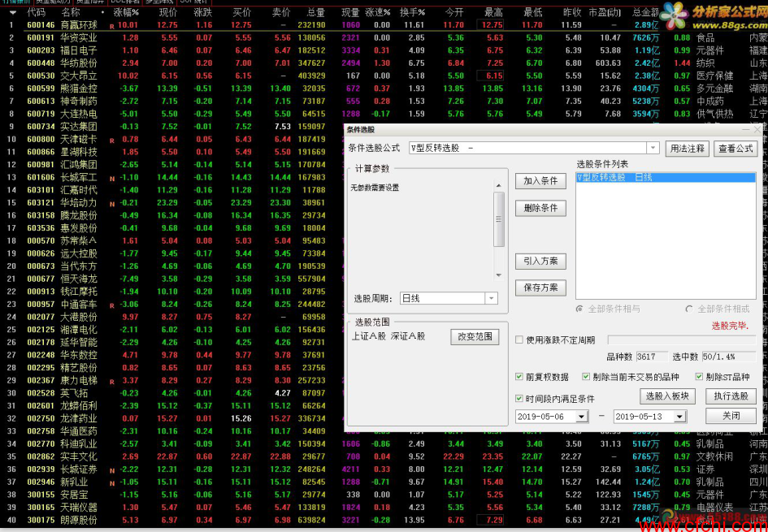Toggle 剔除ST品种 checkbox
Screen dimensions: 768x532
click(700, 376)
